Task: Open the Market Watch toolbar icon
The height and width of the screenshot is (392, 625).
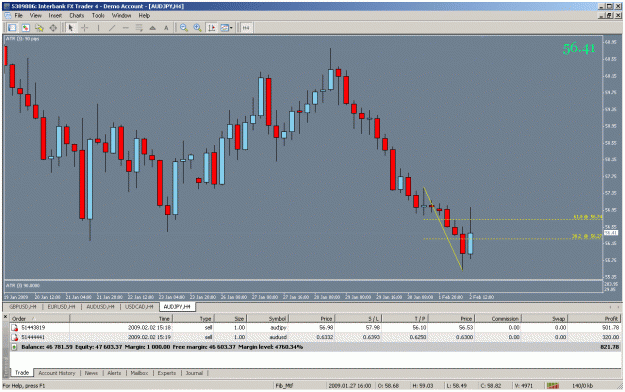Action: pos(12,28)
